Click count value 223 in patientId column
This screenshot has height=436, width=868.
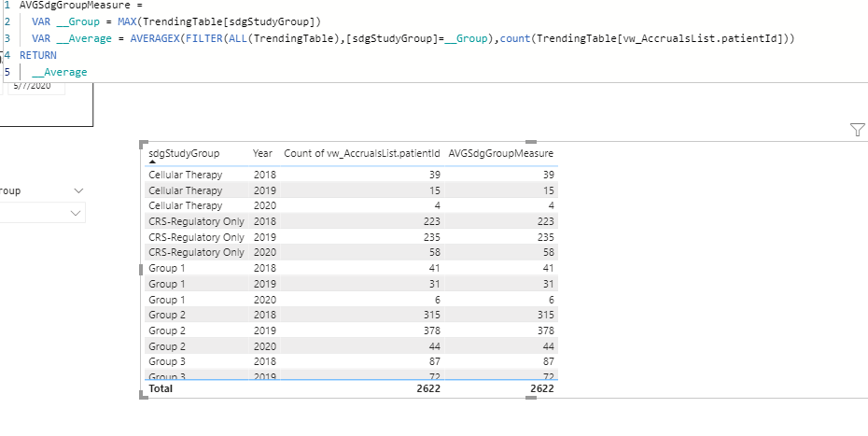pos(431,221)
